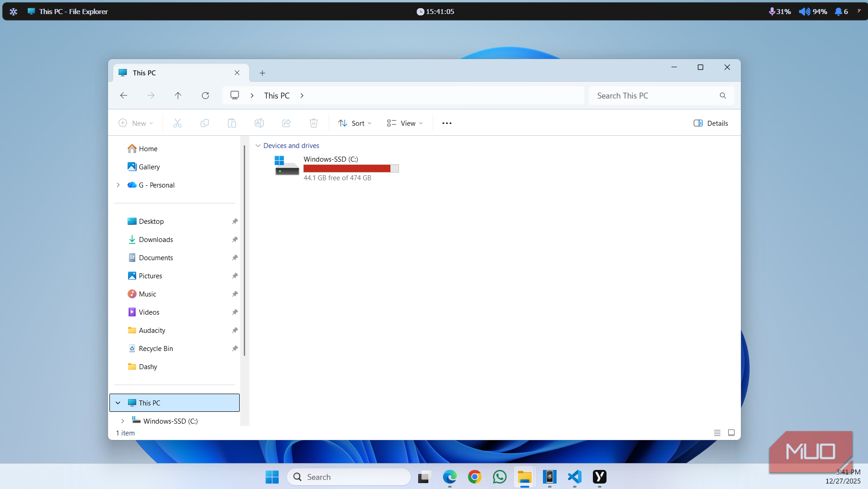Unpin Music from quick access

235,294
